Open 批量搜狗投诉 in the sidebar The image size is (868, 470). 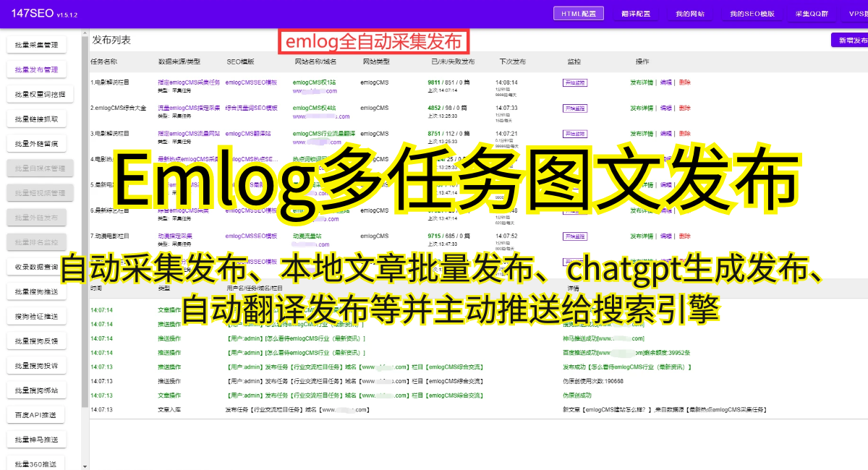coord(36,365)
